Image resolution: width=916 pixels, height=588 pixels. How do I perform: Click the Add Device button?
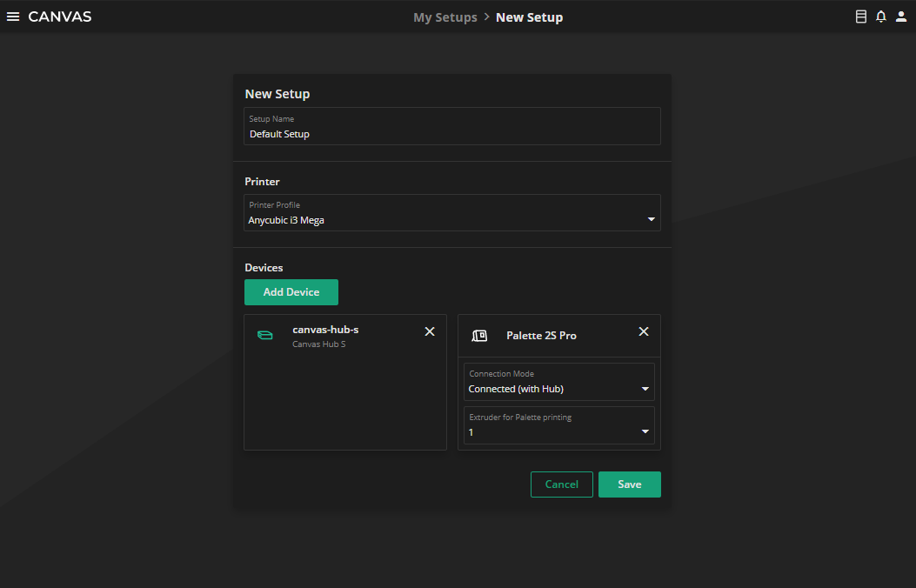click(291, 292)
